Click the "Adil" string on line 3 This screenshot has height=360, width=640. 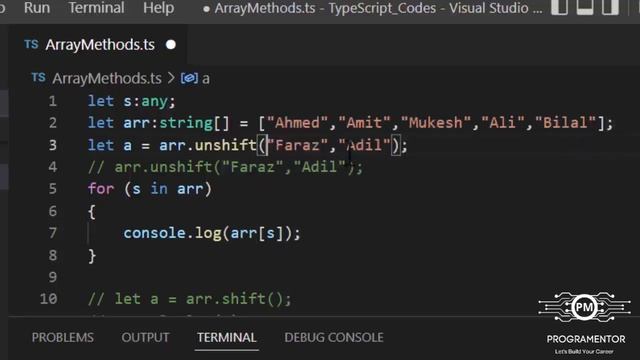(x=364, y=145)
